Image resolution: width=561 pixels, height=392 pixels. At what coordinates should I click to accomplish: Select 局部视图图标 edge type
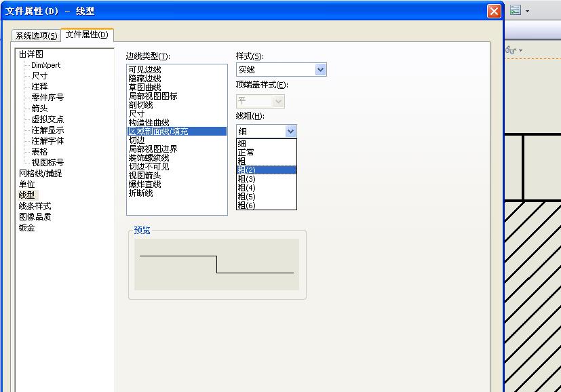[x=177, y=96]
